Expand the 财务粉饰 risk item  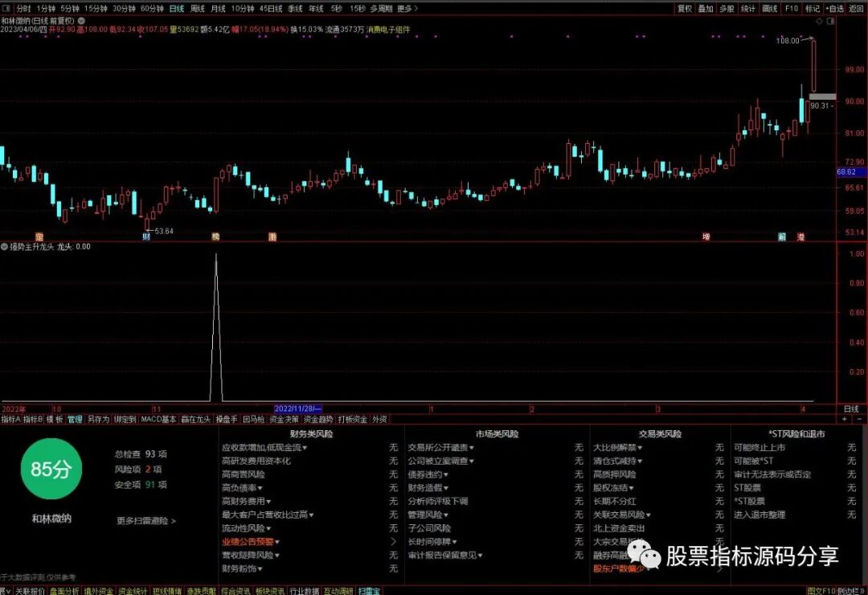[242, 568]
